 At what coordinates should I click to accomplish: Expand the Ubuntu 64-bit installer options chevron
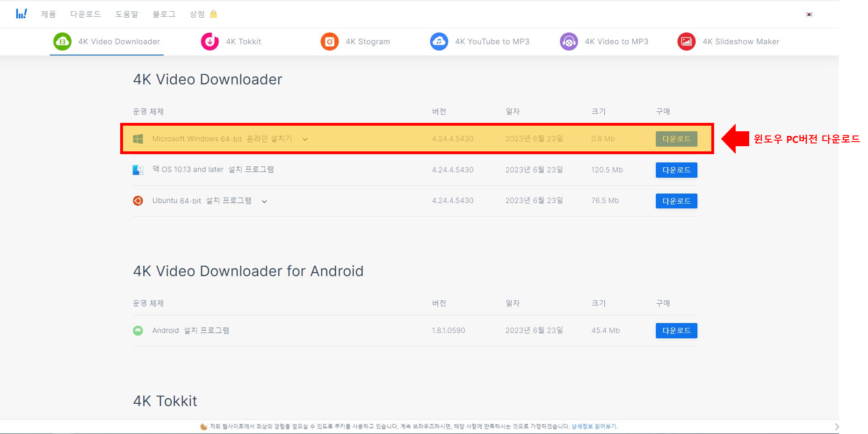point(264,201)
